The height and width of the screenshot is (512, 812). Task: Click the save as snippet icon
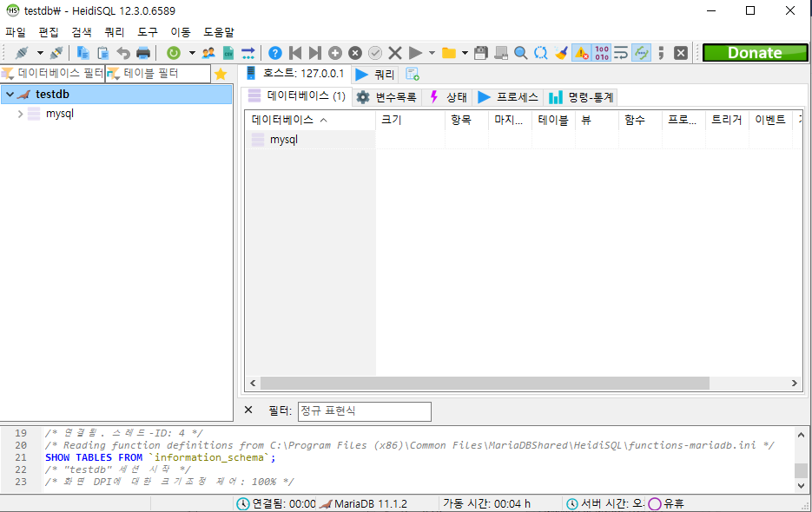pos(501,53)
